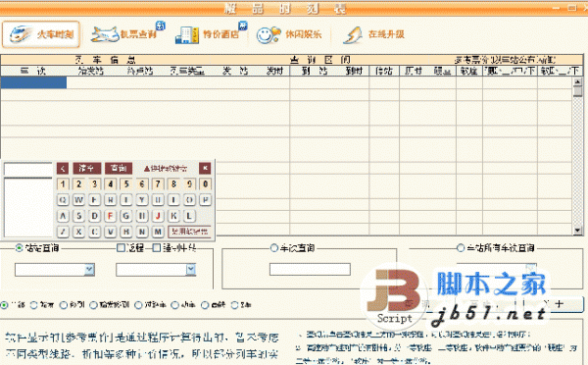The width and height of the screenshot is (588, 365).
Task: Select the highlighted blue first table cell
Action: point(33,82)
